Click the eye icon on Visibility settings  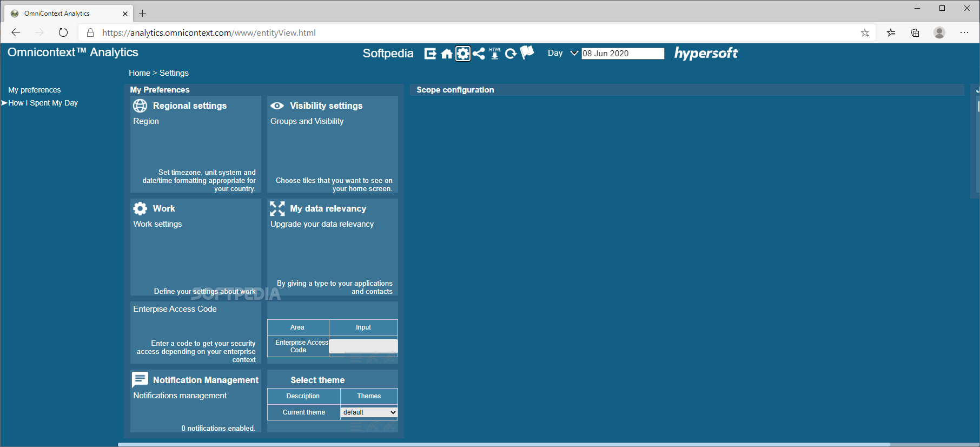coord(277,106)
